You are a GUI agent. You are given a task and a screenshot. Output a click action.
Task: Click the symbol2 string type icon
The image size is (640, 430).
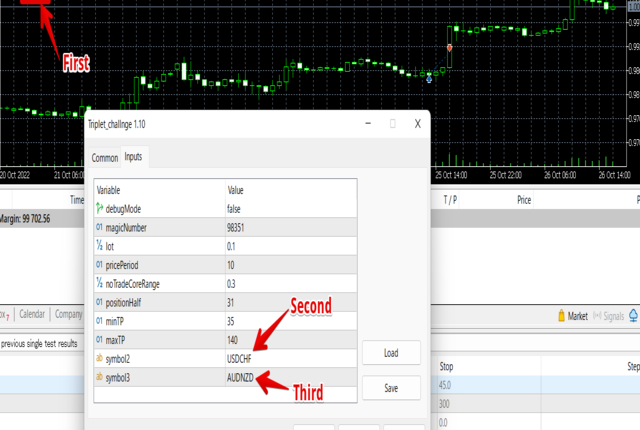tap(99, 358)
